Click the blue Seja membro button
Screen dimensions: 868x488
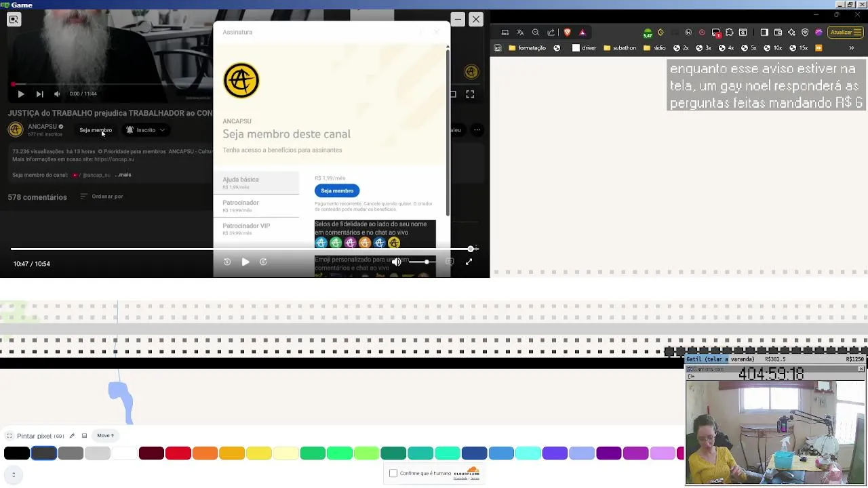[x=337, y=190]
